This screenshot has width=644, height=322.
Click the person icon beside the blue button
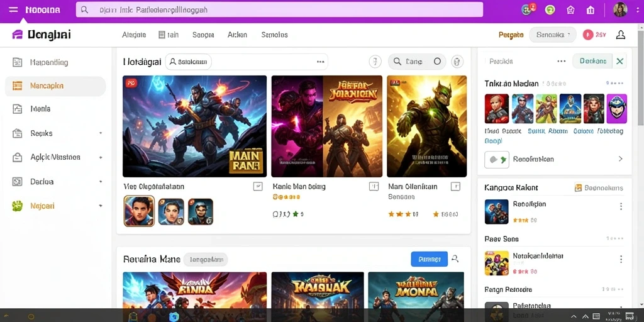(x=455, y=258)
